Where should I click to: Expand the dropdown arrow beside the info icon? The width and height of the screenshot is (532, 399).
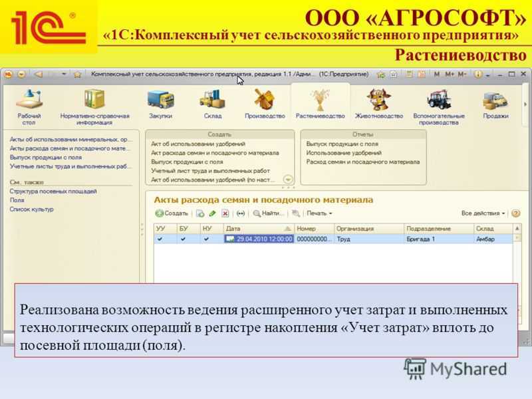487,74
